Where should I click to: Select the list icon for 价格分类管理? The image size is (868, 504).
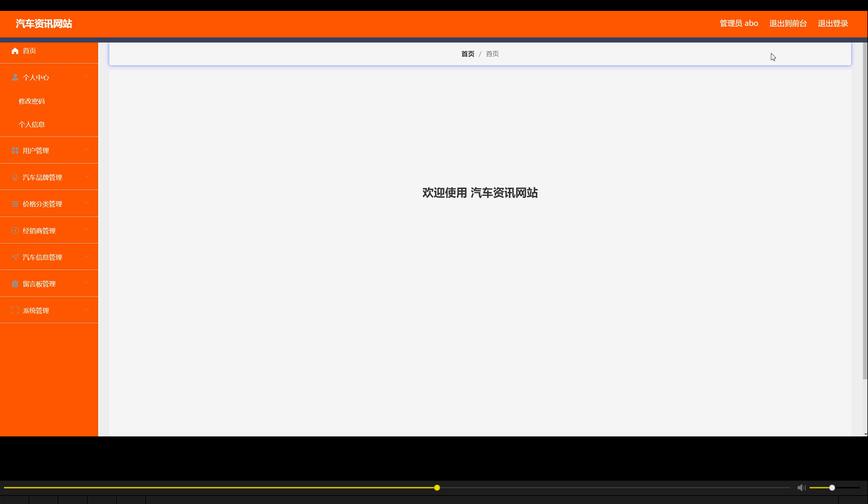[15, 203]
